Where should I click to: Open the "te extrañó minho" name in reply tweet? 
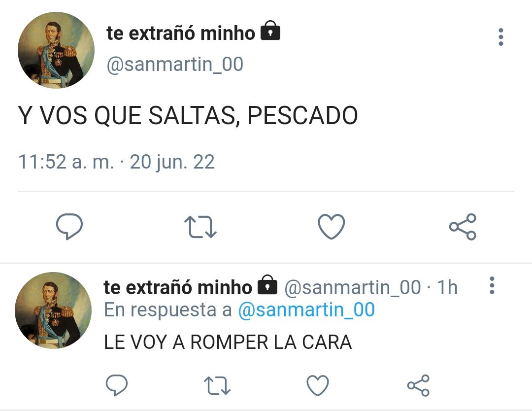(178, 287)
